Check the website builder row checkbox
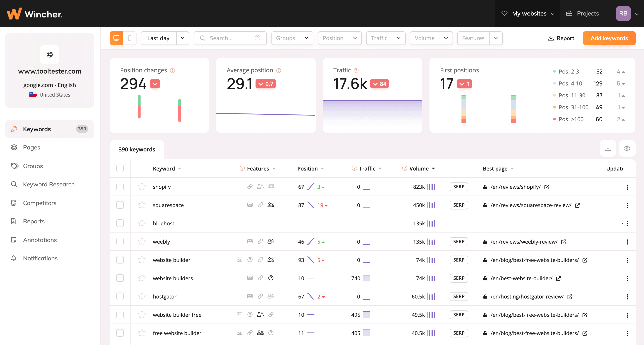Viewport: 644px width, 345px height. pyautogui.click(x=120, y=260)
